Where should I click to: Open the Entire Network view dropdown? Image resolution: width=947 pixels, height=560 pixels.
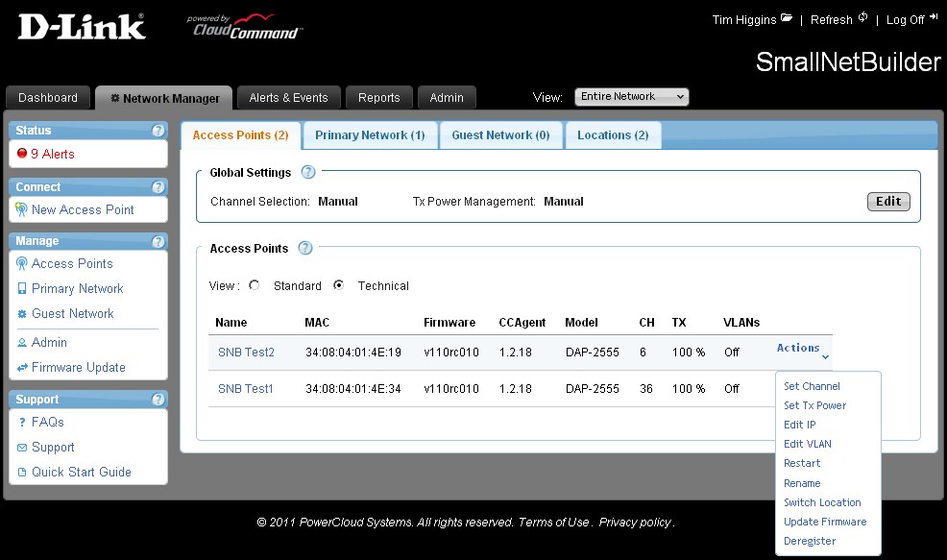click(x=631, y=97)
